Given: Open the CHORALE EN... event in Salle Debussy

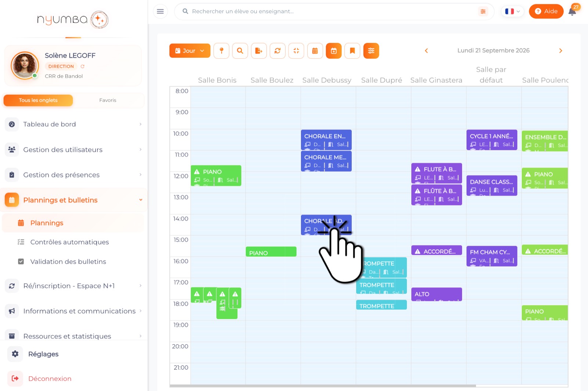Looking at the screenshot, I should (x=326, y=140).
